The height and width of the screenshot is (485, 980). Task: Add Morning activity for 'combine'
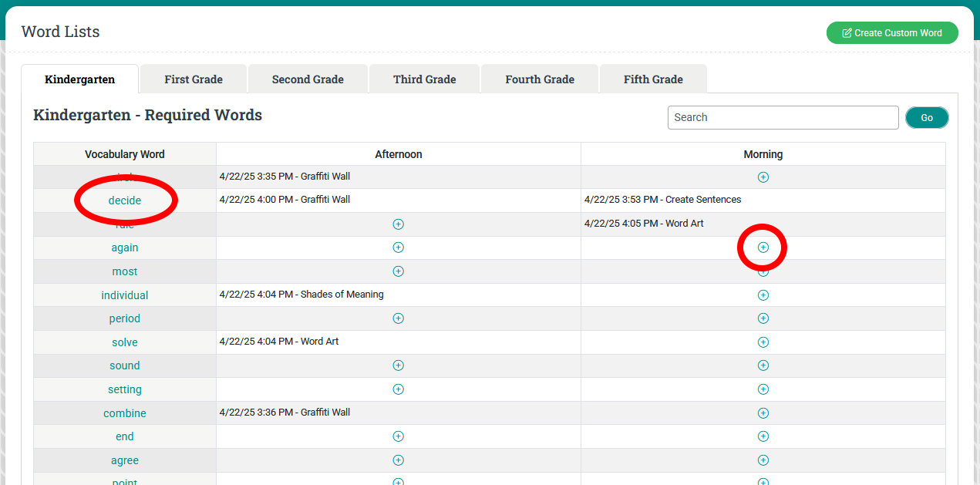(763, 413)
